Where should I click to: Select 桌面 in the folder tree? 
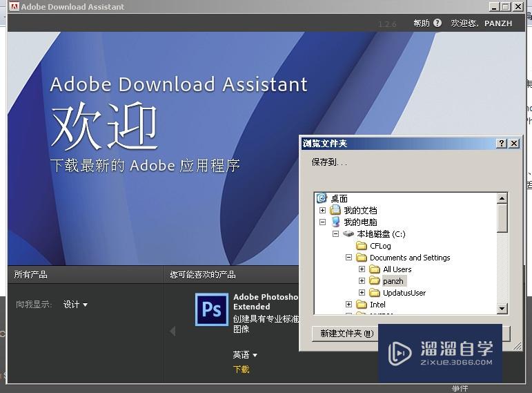(x=339, y=198)
